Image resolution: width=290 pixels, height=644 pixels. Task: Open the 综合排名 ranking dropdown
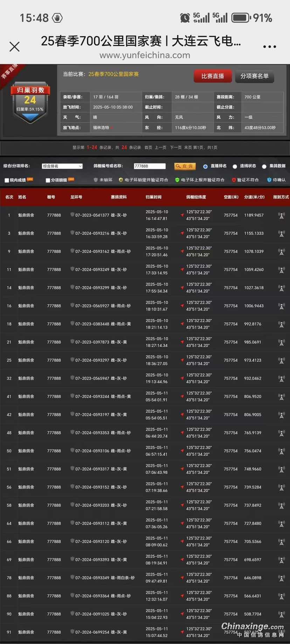62,166
